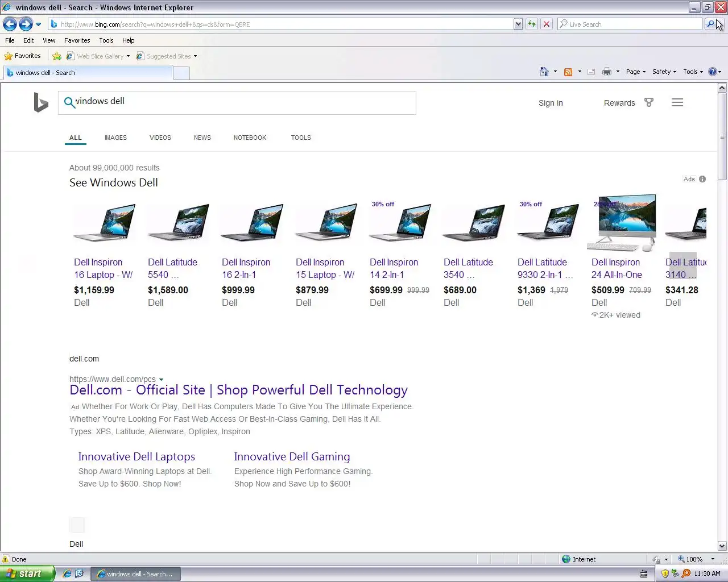The width and height of the screenshot is (728, 582).
Task: Click the Read Mail envelope icon
Action: (591, 72)
